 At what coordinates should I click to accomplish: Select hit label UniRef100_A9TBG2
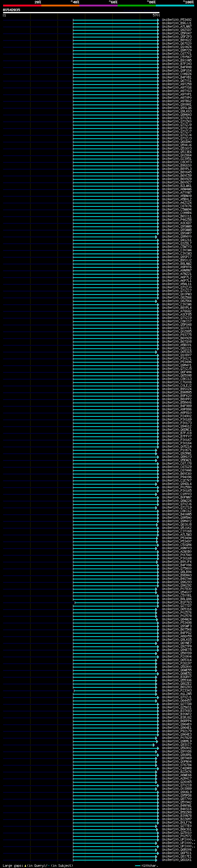(177, 101)
